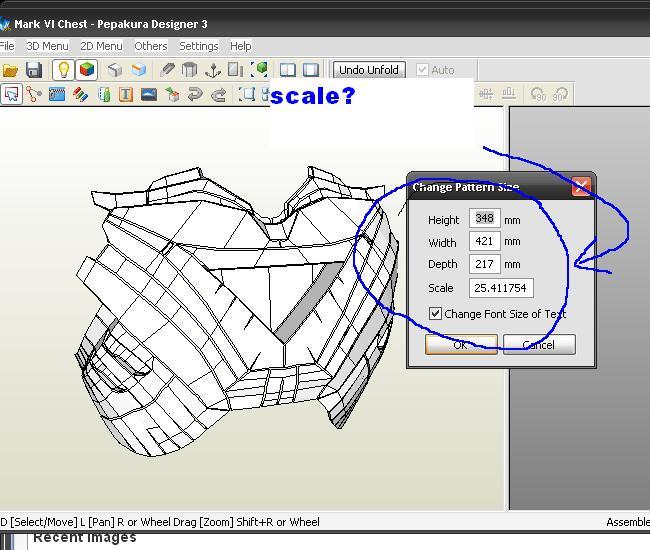The width and height of the screenshot is (650, 550).
Task: Select the join/disjoin edges node tool
Action: [34, 94]
